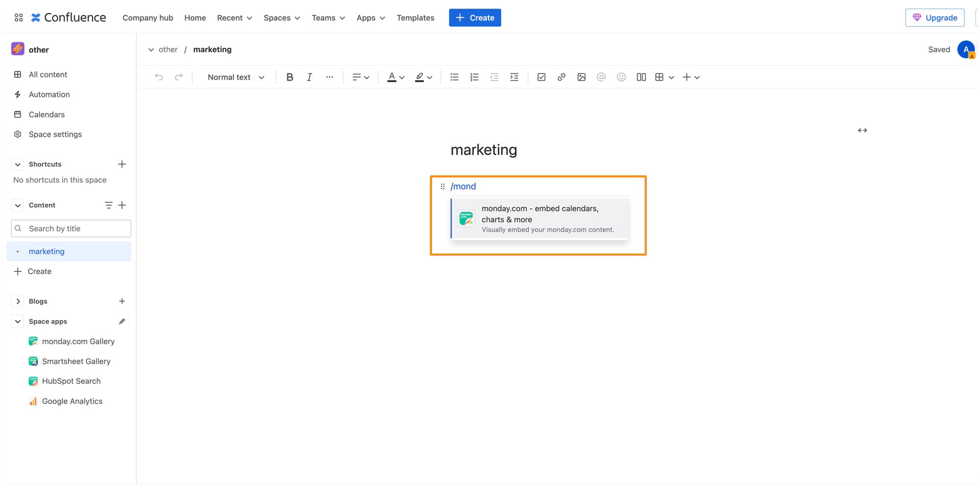
Task: Open Templates from top navigation
Action: 415,17
